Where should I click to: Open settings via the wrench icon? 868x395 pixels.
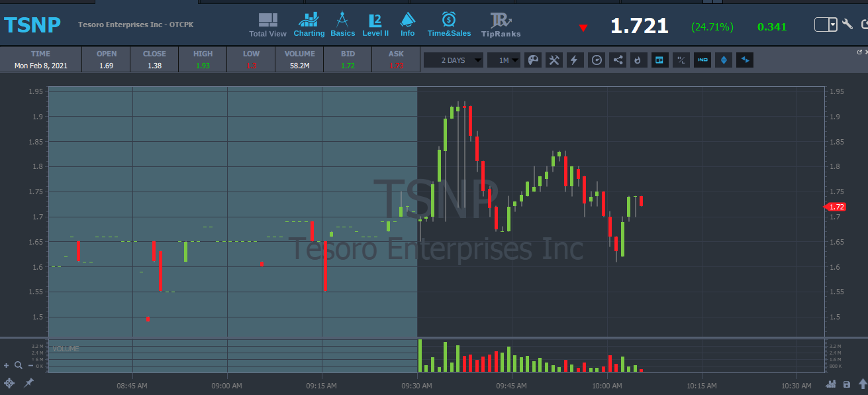pyautogui.click(x=847, y=25)
